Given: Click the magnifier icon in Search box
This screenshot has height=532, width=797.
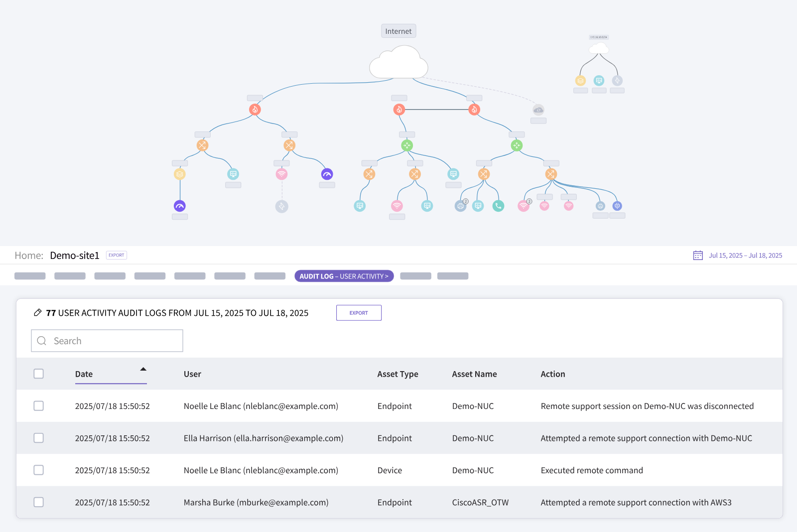Looking at the screenshot, I should click(x=42, y=341).
